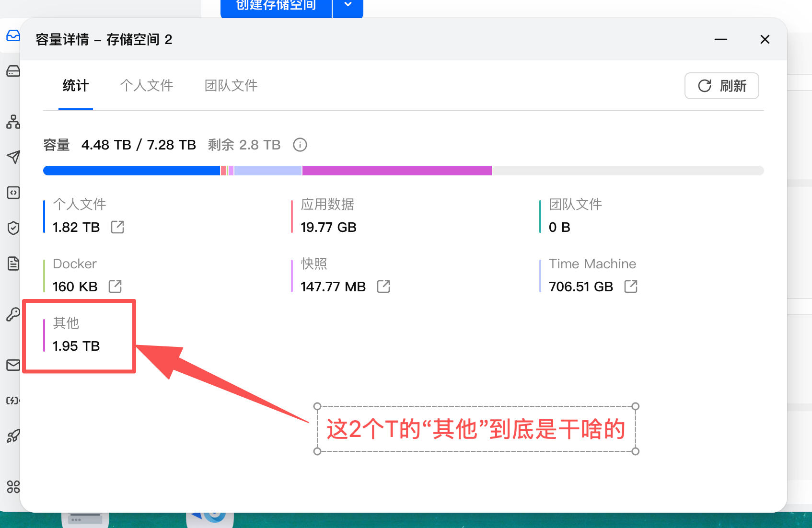Click the info icon beside 剩余 2.8 TB
Image resolution: width=812 pixels, height=528 pixels.
[x=300, y=145]
